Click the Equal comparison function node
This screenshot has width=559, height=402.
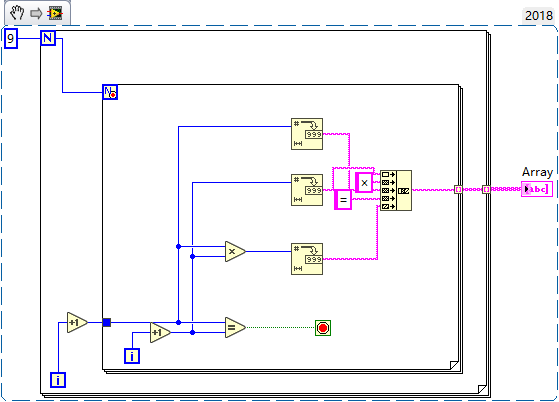pyautogui.click(x=235, y=327)
